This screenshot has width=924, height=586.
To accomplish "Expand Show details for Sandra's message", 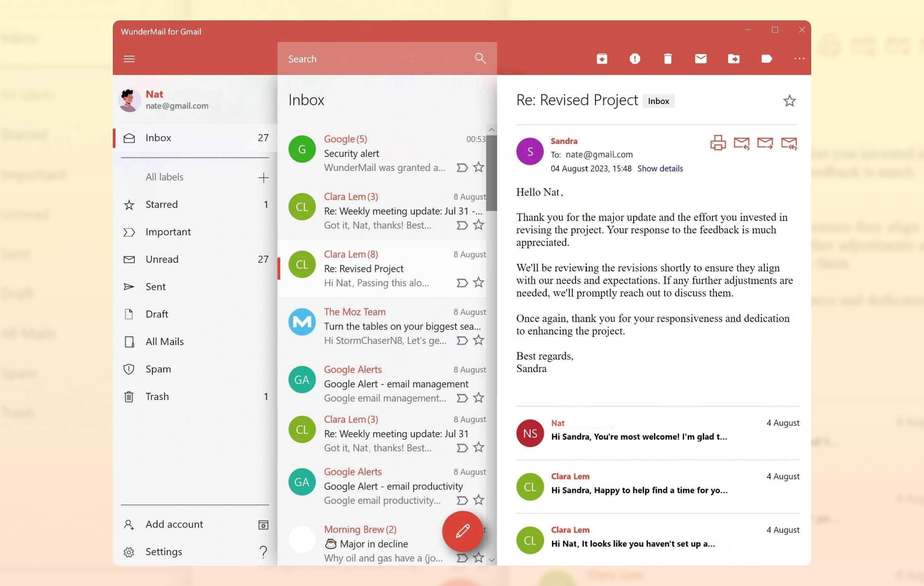I will click(x=660, y=168).
